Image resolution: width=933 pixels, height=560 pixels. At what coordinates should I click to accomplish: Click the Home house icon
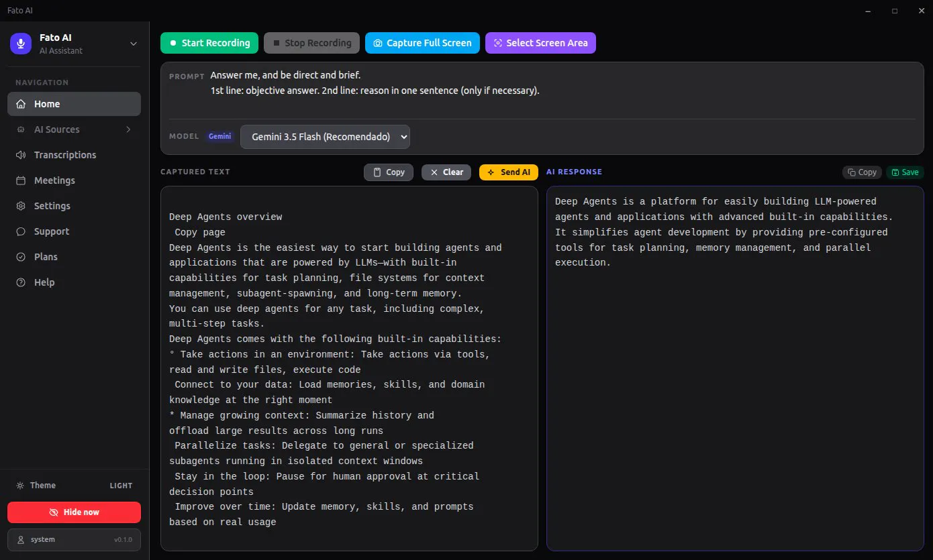pos(21,104)
